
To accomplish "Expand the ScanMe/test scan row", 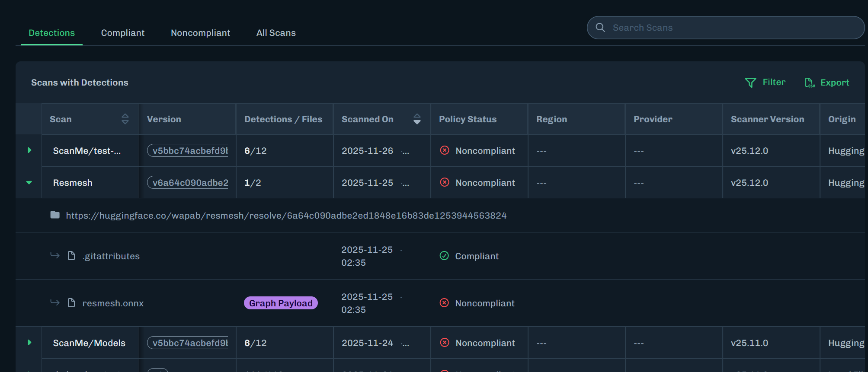I will pyautogui.click(x=29, y=150).
